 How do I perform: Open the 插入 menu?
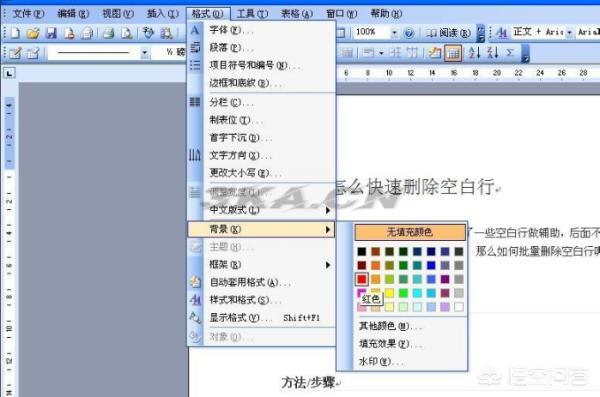[163, 14]
